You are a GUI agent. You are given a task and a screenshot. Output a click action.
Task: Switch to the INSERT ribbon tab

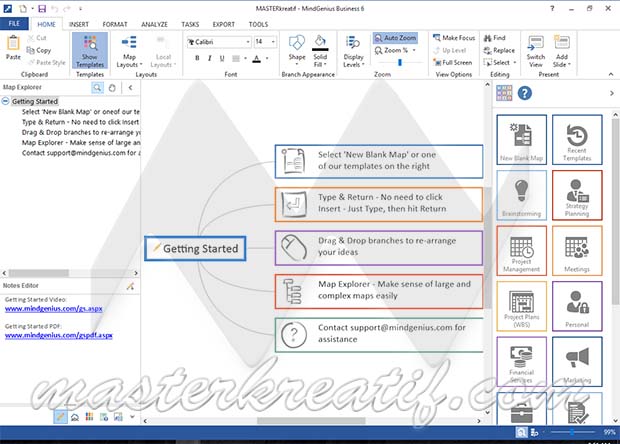pos(79,24)
